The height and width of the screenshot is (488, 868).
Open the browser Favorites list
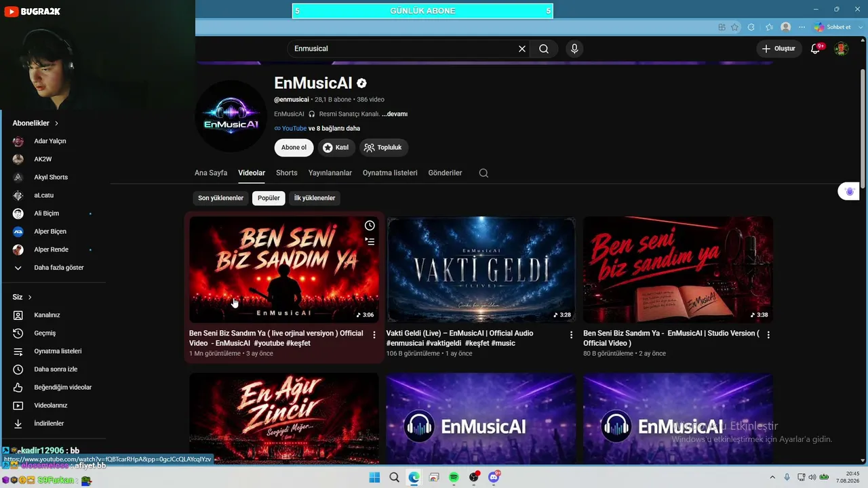tap(769, 27)
